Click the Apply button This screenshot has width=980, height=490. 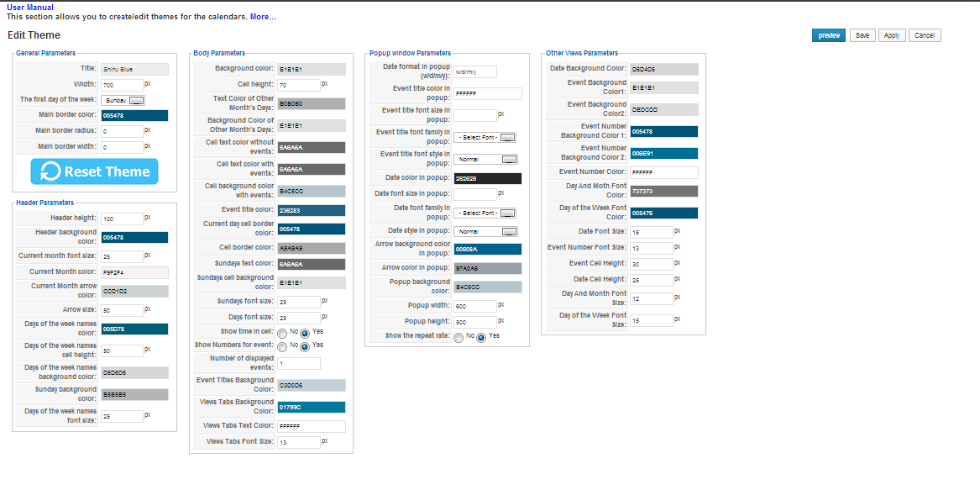(x=891, y=35)
